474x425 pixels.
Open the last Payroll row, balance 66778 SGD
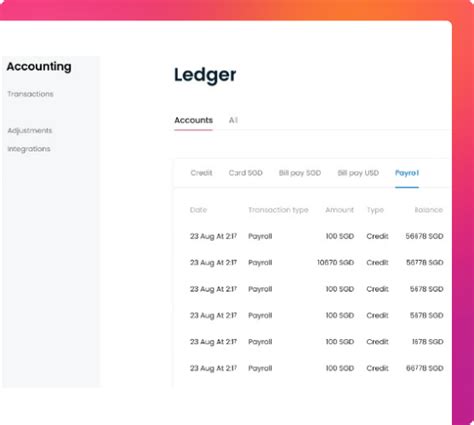316,368
